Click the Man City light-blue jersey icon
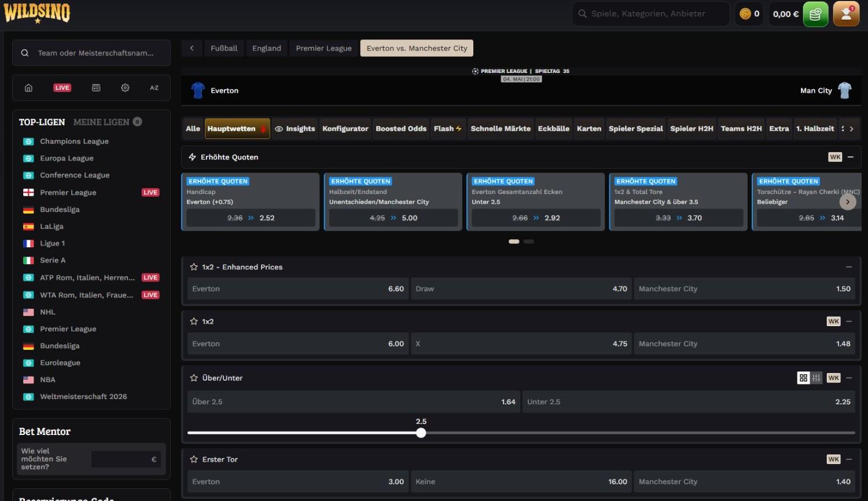This screenshot has height=501, width=868. tap(845, 90)
